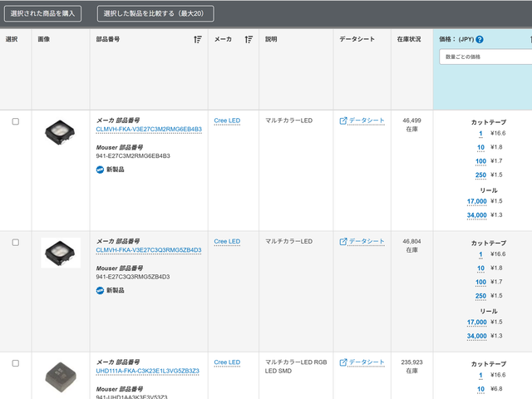Viewport: 532px width, 399px height.
Task: Click Mouser number 941-E27C3M2RMG6EB4B3
Action: 133,156
